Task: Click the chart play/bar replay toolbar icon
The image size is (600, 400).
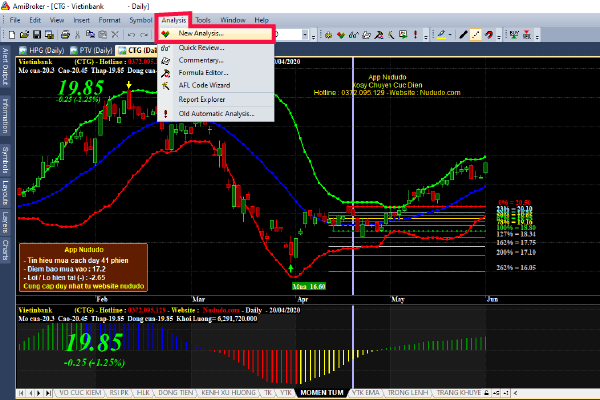Action: coord(403,35)
